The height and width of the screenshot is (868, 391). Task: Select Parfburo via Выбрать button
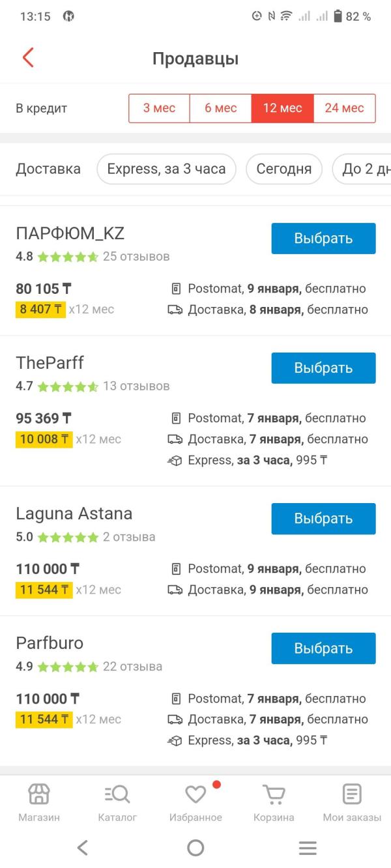323,648
